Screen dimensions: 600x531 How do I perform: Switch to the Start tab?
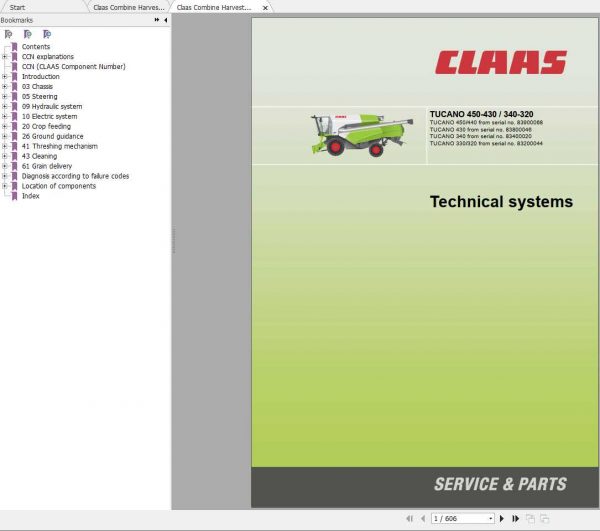[x=17, y=8]
